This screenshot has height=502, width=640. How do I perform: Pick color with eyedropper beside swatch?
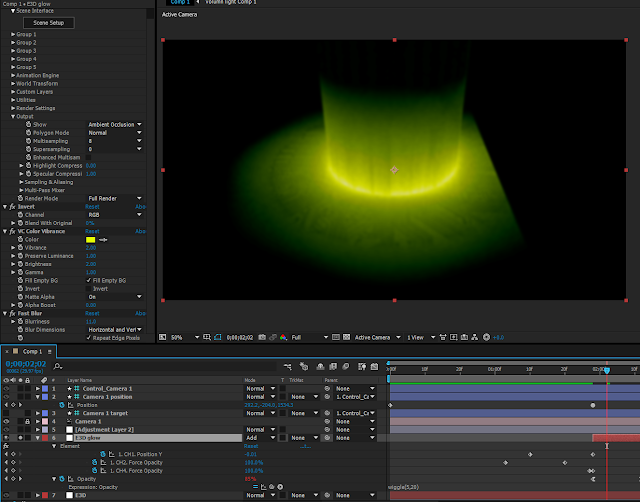(x=102, y=240)
